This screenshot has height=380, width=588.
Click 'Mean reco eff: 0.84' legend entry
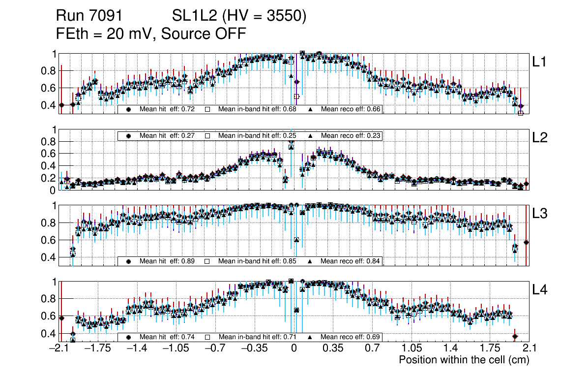pyautogui.click(x=351, y=261)
